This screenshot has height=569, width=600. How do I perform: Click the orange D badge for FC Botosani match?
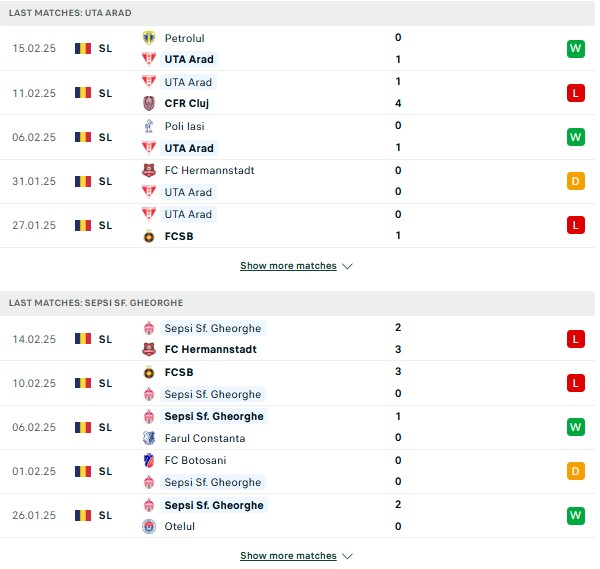tap(576, 471)
